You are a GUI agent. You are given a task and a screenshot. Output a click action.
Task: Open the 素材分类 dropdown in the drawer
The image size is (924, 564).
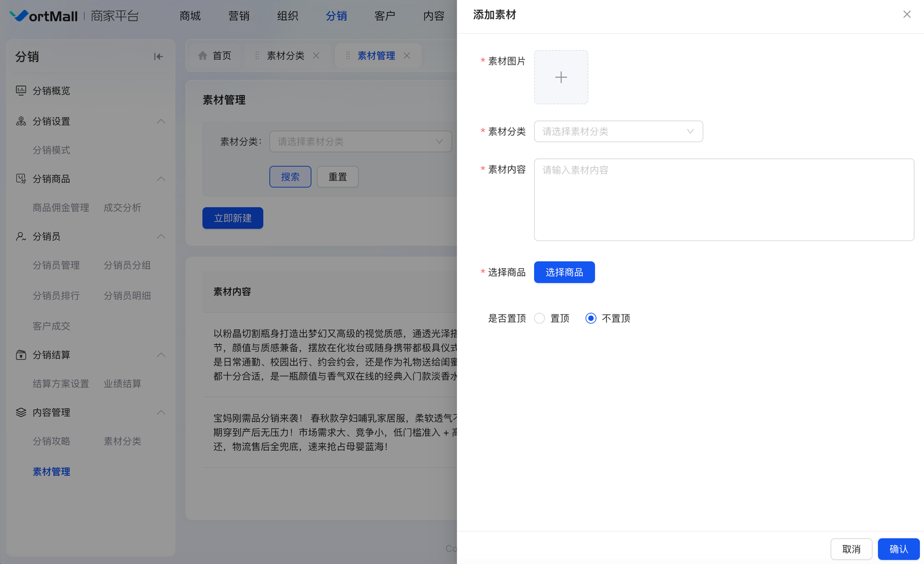pos(618,132)
